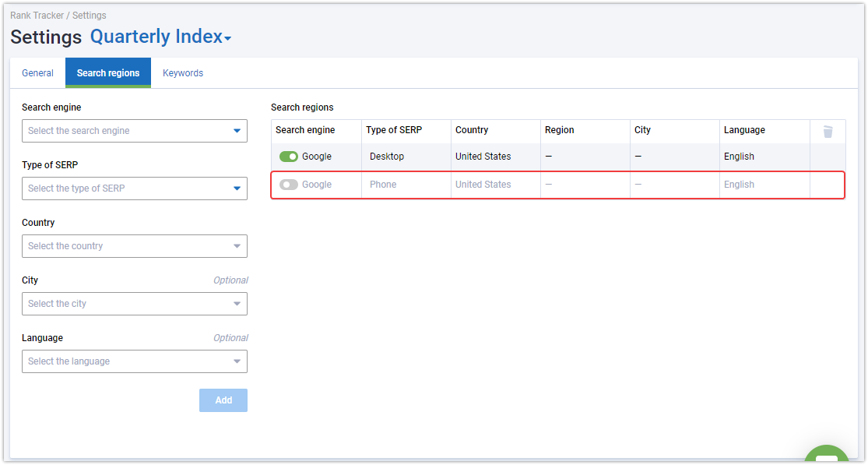Open the Country dropdown
Image resolution: width=868 pixels, height=465 pixels.
point(135,246)
